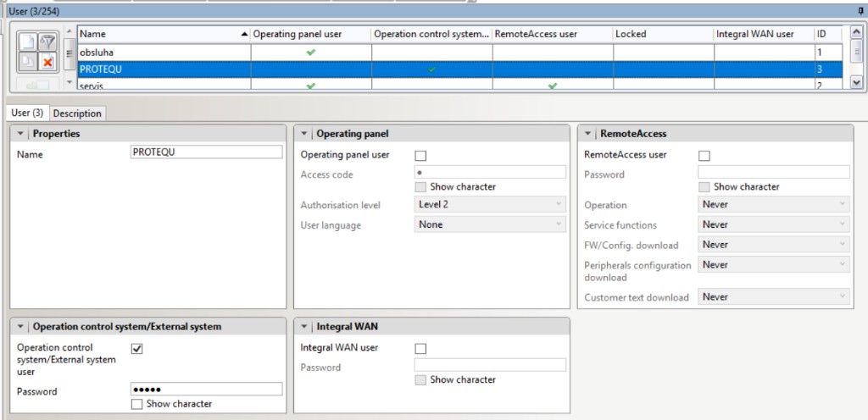The image size is (868, 420).
Task: Sort by Integral WAN user column
Action: (764, 34)
